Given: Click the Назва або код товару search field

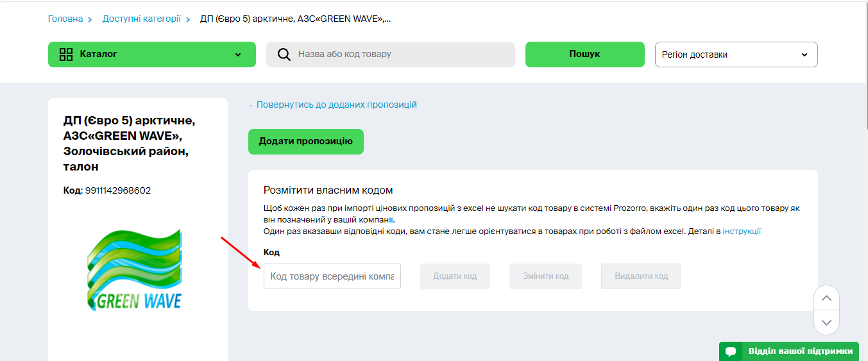Looking at the screenshot, I should [401, 55].
